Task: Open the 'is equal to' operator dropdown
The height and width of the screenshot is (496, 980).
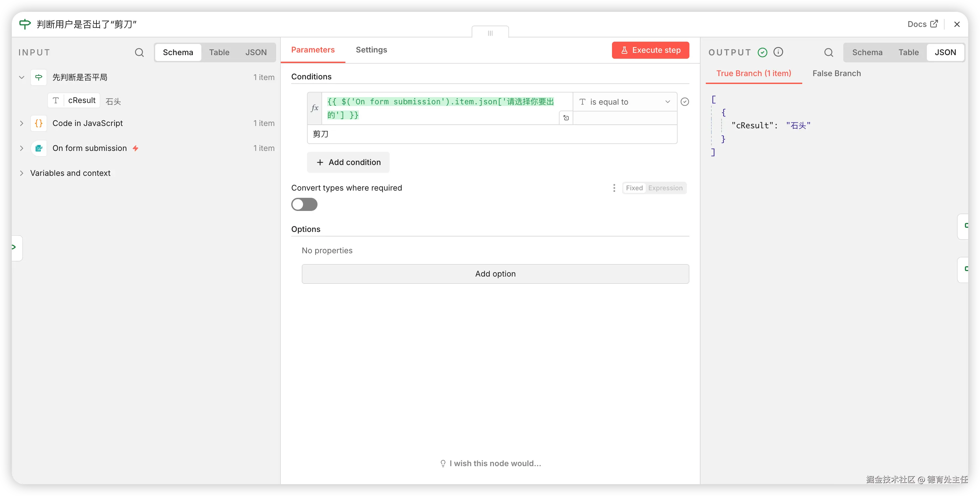Action: tap(625, 102)
